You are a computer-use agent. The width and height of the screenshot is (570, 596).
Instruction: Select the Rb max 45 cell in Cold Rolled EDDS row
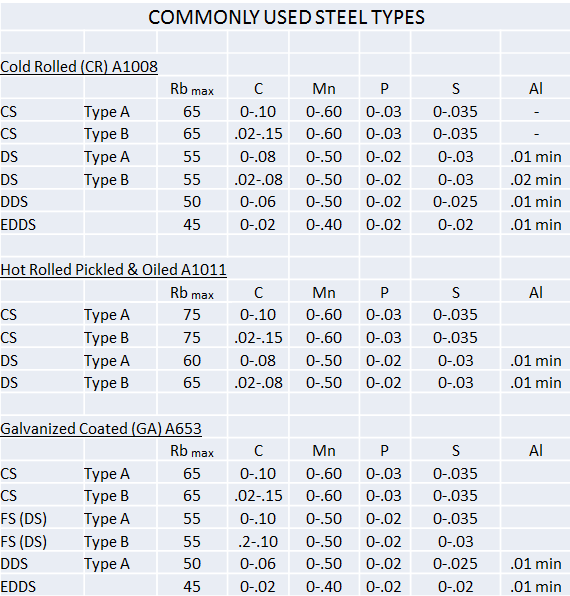click(x=192, y=225)
